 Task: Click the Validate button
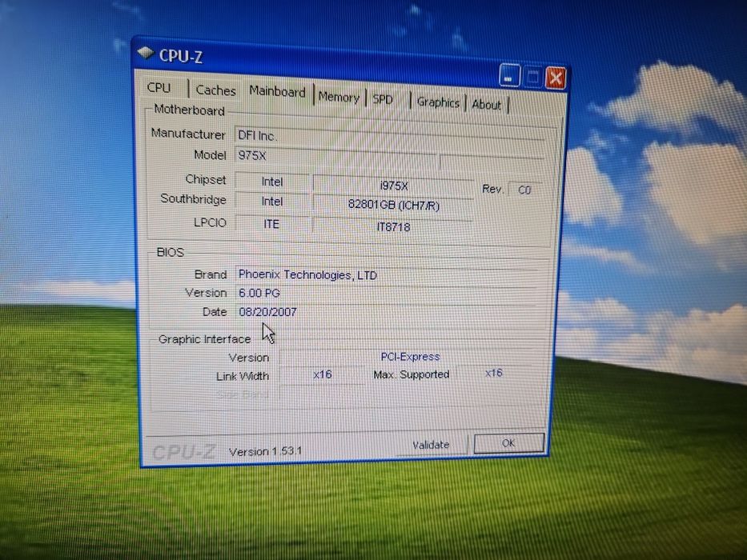pos(431,445)
